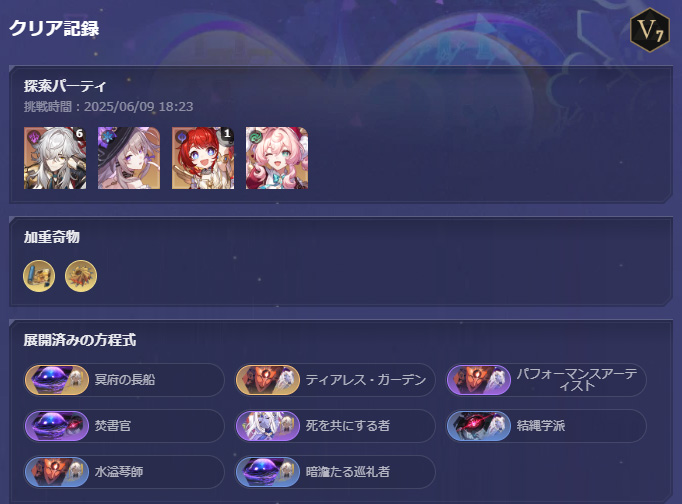This screenshot has height=504, width=682.
Task: Click the golden gear weighted curio icon
Action: tap(81, 276)
